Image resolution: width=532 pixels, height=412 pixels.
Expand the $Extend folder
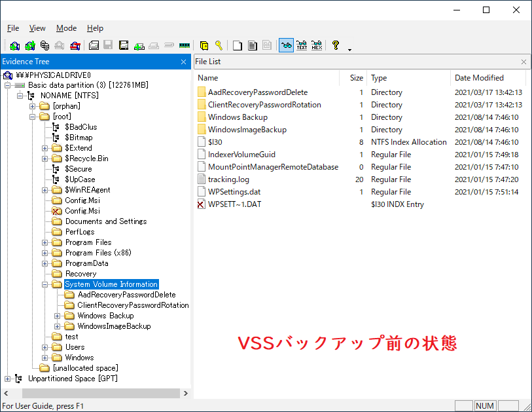[x=44, y=149]
